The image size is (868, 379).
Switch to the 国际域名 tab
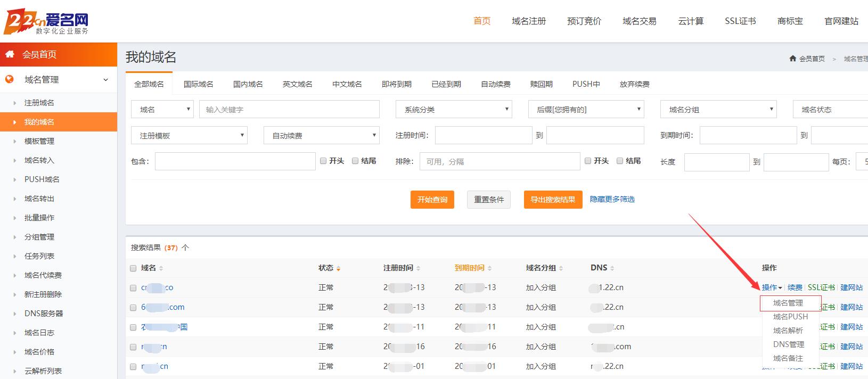point(198,84)
